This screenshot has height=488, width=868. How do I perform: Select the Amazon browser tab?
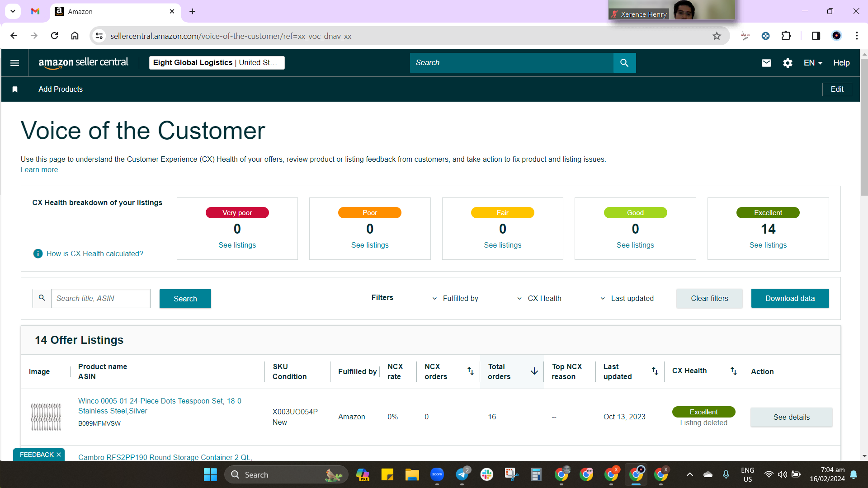(115, 11)
